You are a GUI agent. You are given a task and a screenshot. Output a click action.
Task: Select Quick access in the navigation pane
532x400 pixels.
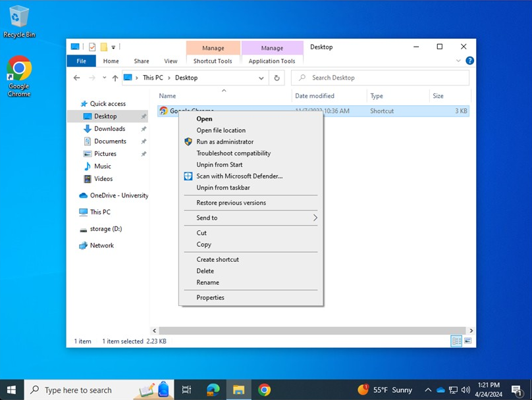107,104
